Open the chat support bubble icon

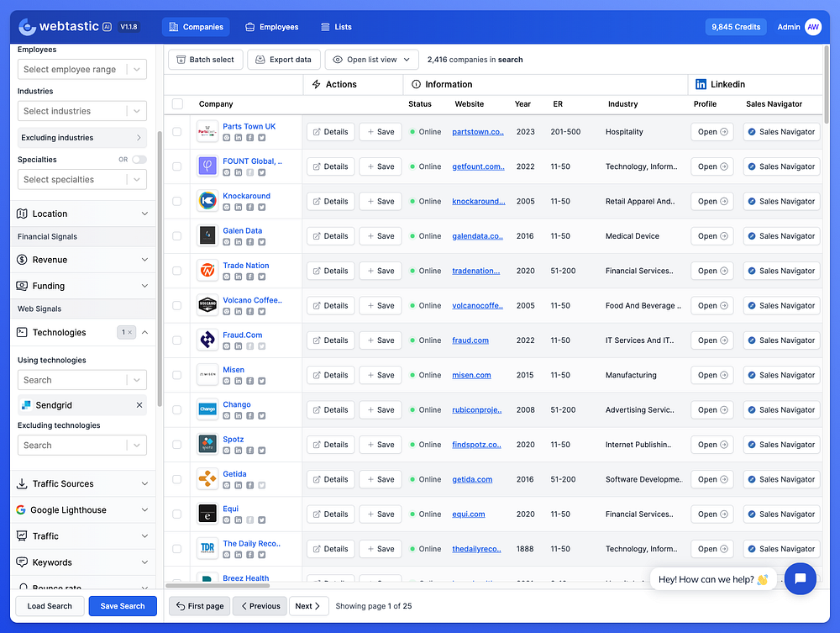click(x=800, y=578)
